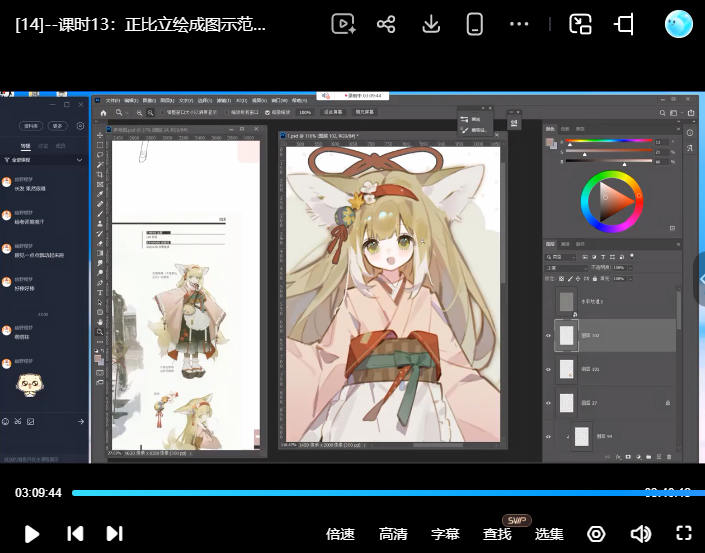
Task: Select the Rectangular Marquee tool
Action: 100,145
